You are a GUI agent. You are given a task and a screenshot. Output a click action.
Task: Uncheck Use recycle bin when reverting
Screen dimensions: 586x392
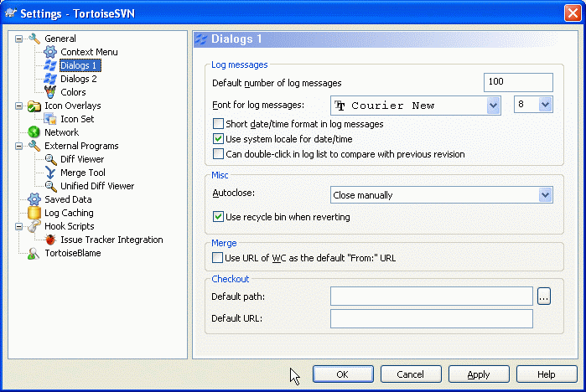pyautogui.click(x=218, y=217)
